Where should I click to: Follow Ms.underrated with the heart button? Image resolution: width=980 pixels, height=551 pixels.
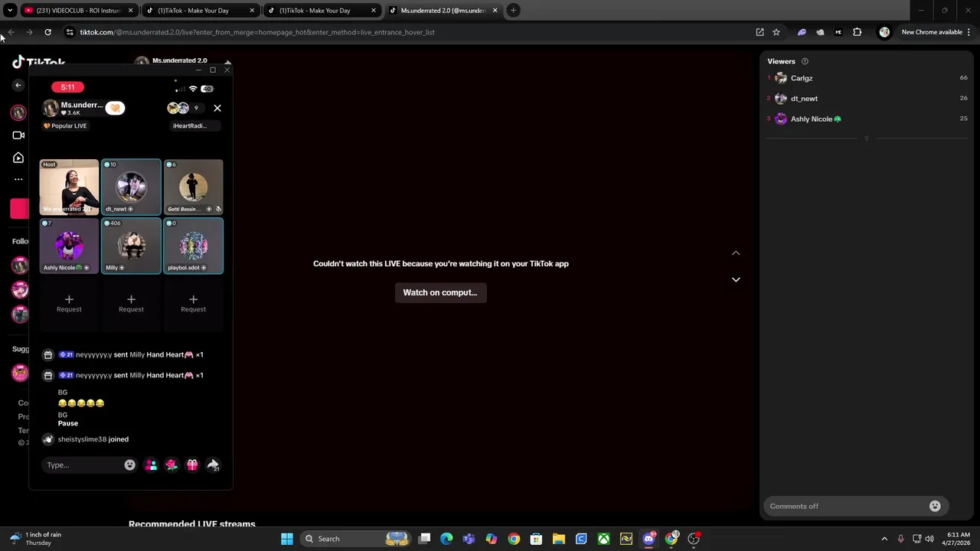pos(115,108)
